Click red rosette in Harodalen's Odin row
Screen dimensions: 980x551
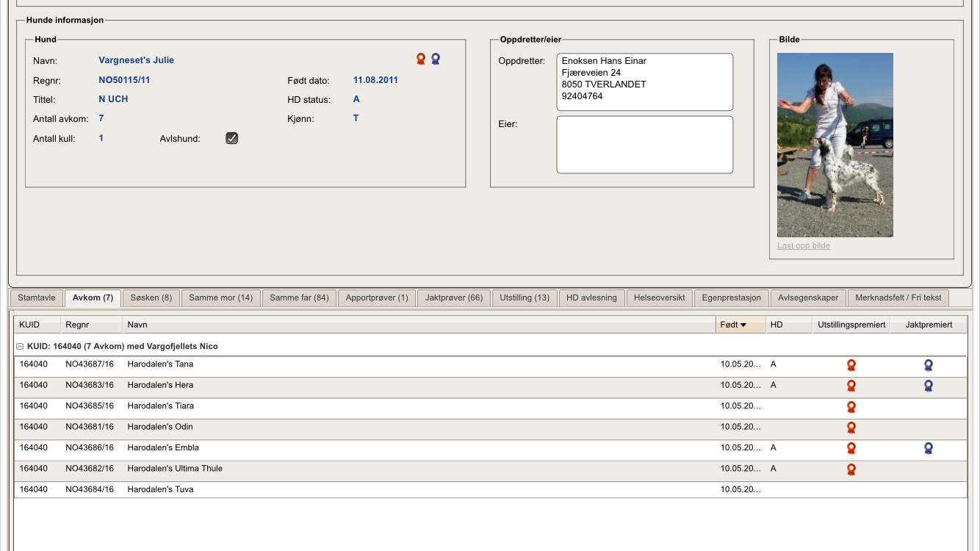(x=851, y=427)
